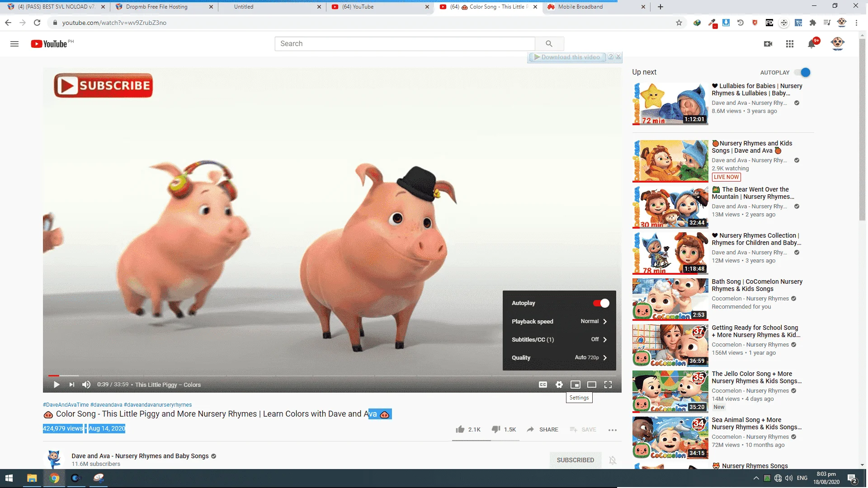Open the Playback speed submenu

[559, 321]
